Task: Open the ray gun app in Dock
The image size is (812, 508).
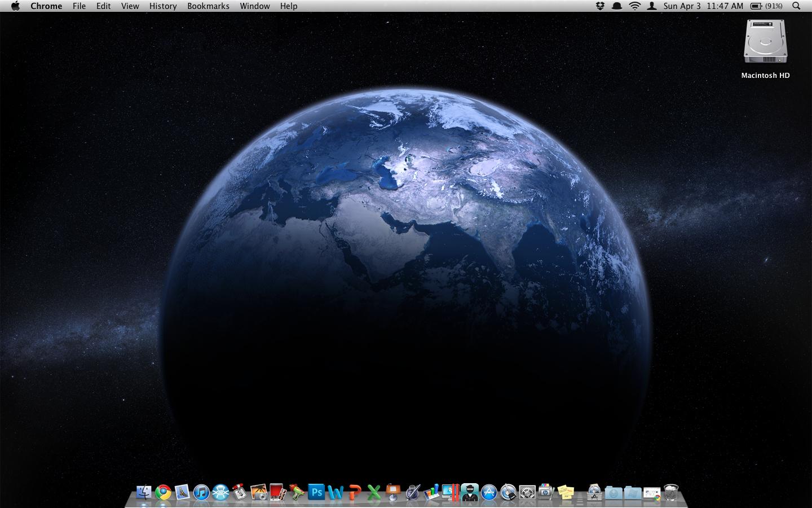Action: tap(297, 492)
